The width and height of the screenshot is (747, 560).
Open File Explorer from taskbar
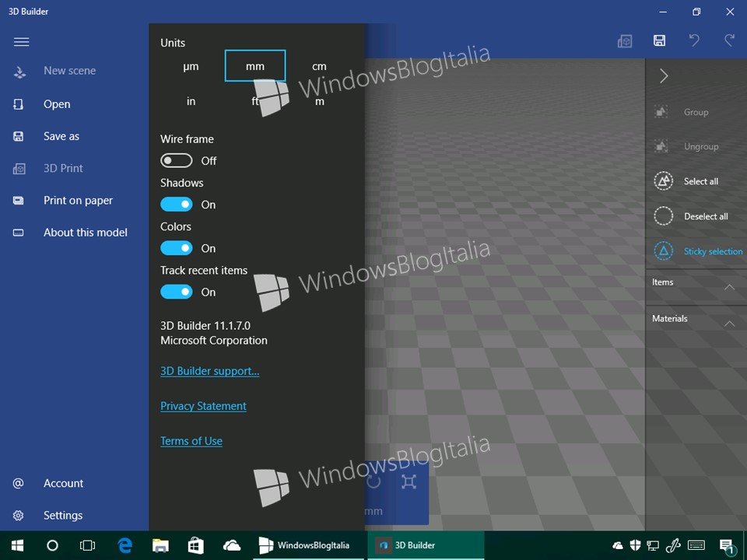[x=160, y=545]
